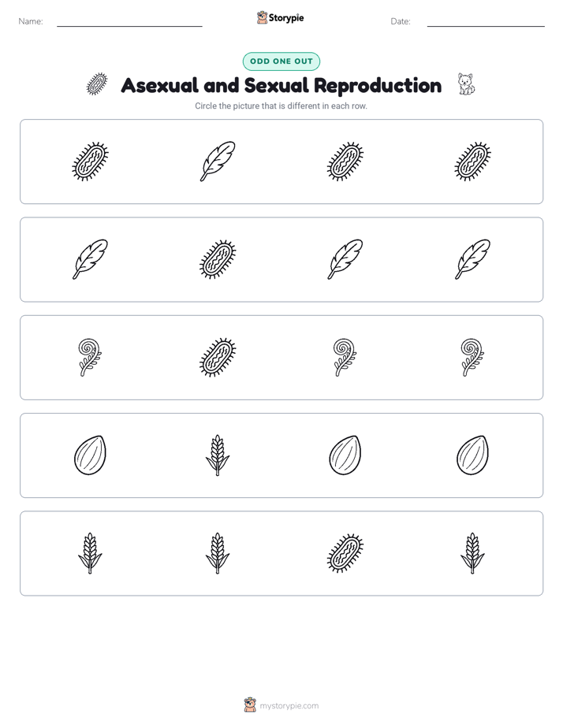Select the bacteria among the fern fiddleheads
Viewport: 563px width, 728px height.
(218, 357)
